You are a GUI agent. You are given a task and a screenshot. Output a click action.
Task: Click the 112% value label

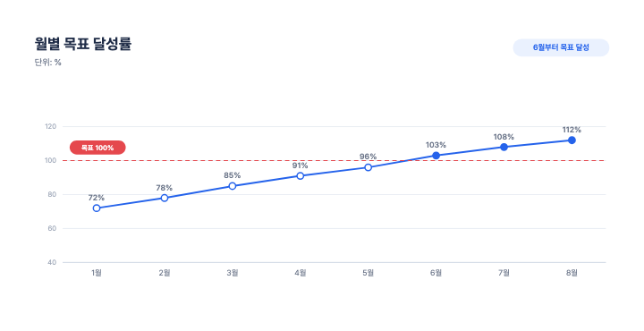[572, 130]
